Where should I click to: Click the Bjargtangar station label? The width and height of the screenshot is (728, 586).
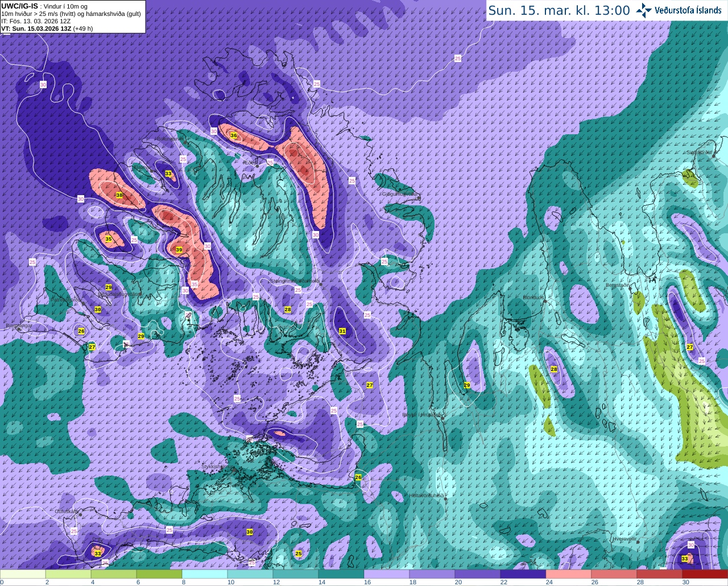[19, 326]
